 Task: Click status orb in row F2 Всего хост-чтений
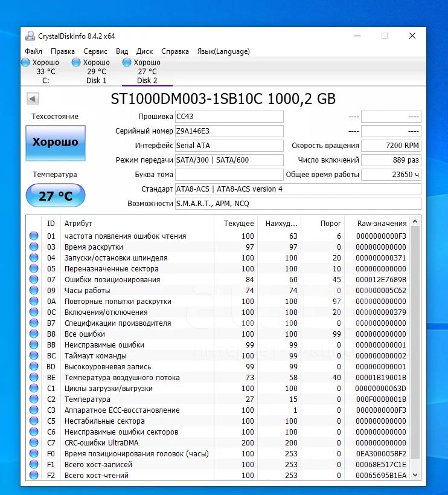pos(34,475)
